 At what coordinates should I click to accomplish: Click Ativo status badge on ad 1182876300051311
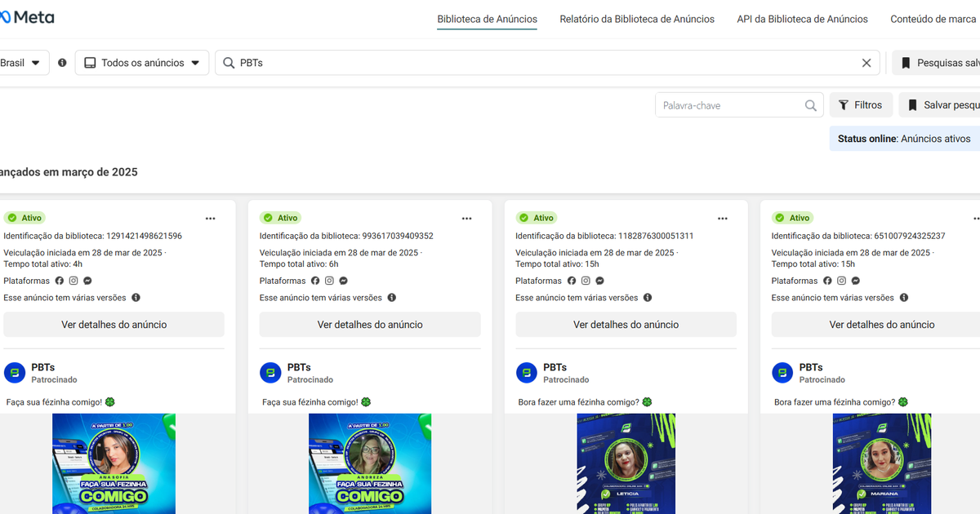[x=537, y=218]
